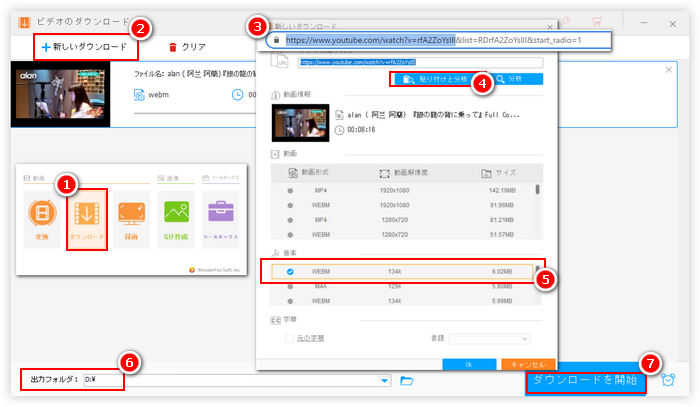The image size is (700, 407).
Task: Open the 変換 (Convert) module icon
Action: tap(40, 219)
